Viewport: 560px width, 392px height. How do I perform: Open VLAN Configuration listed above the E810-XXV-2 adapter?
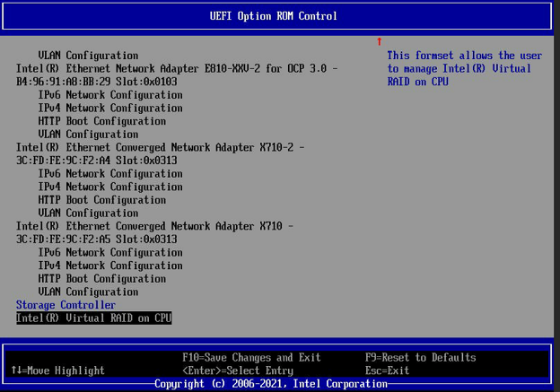coord(88,56)
